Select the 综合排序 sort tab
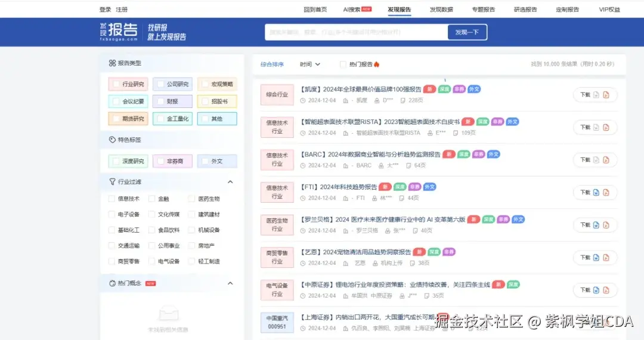 pyautogui.click(x=272, y=64)
